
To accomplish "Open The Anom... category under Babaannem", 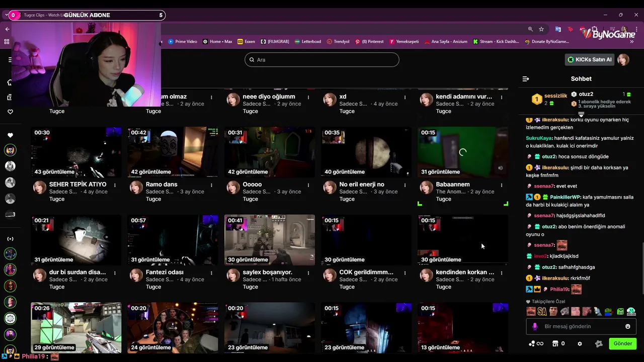I will click(451, 192).
